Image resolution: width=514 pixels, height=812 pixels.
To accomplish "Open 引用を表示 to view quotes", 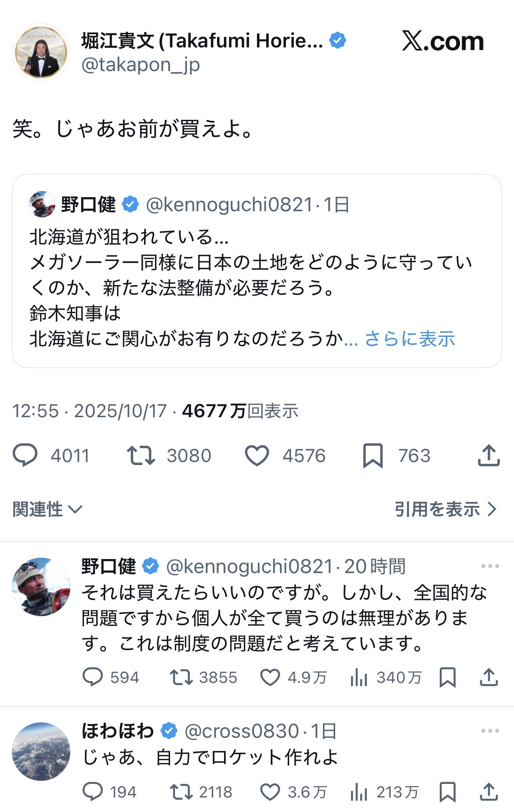I will coord(445,509).
